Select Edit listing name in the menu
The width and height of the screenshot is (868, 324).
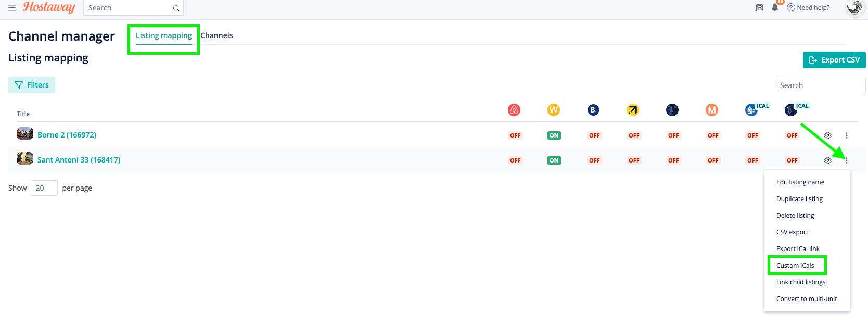(x=807, y=182)
